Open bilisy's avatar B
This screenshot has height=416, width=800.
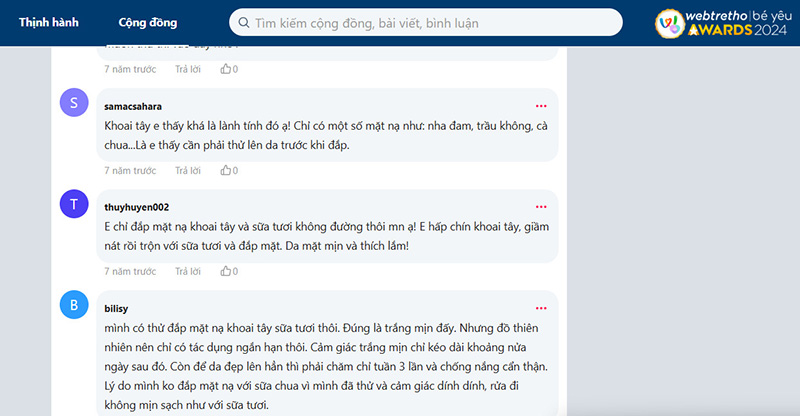74,305
